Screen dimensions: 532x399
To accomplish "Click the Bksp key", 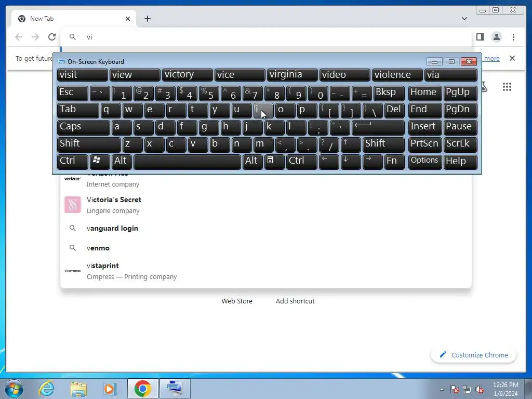I will coord(389,94).
